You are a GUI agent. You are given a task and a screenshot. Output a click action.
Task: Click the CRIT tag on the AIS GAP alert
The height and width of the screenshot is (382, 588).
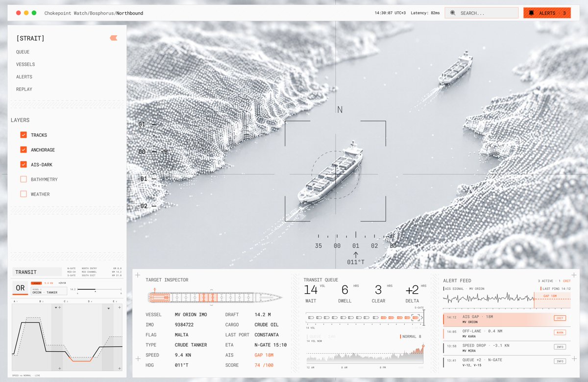(559, 318)
